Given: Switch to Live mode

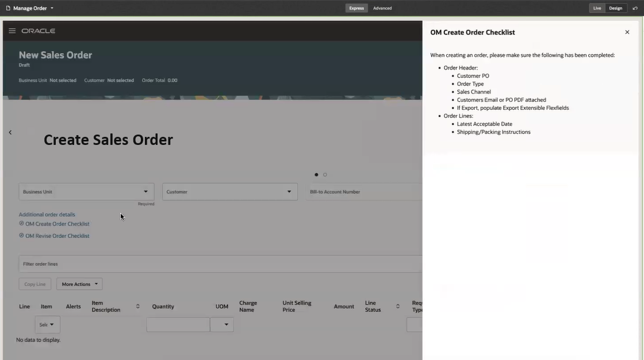Looking at the screenshot, I should pyautogui.click(x=596, y=8).
